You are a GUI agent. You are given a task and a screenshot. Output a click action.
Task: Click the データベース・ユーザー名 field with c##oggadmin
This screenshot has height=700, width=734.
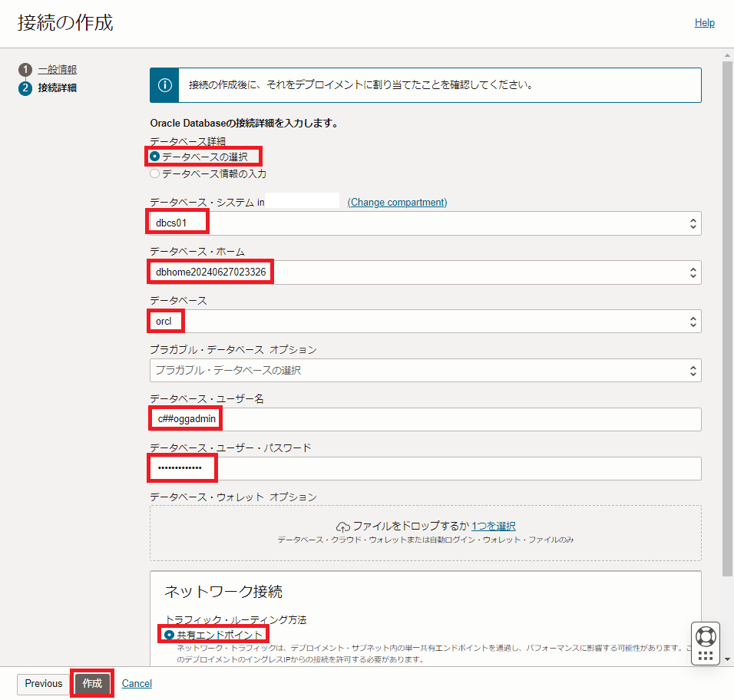point(425,420)
